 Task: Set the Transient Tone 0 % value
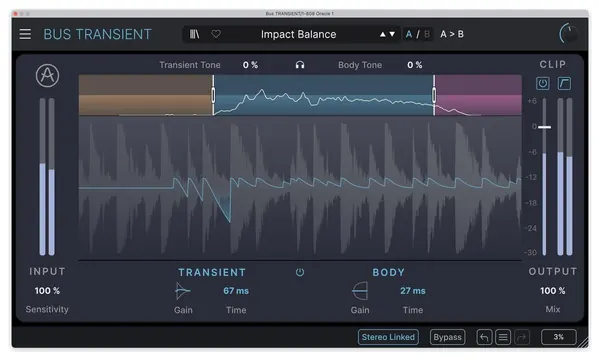tap(250, 65)
